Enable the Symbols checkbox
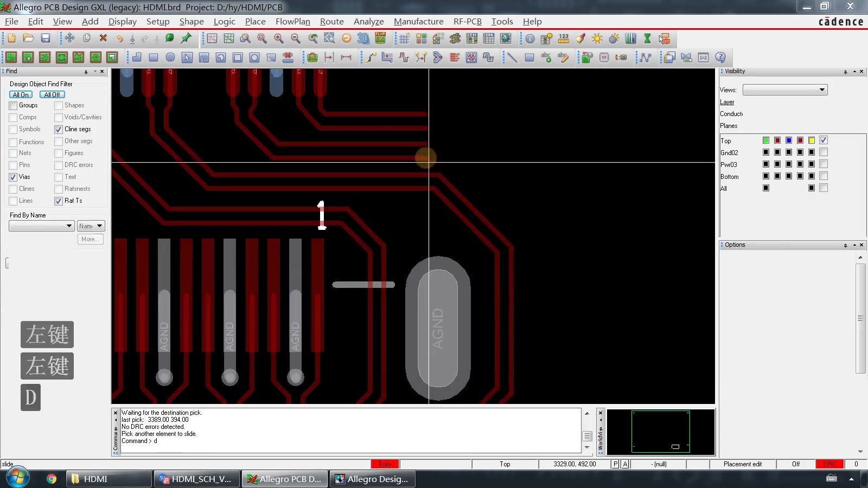The height and width of the screenshot is (488, 868). [13, 130]
